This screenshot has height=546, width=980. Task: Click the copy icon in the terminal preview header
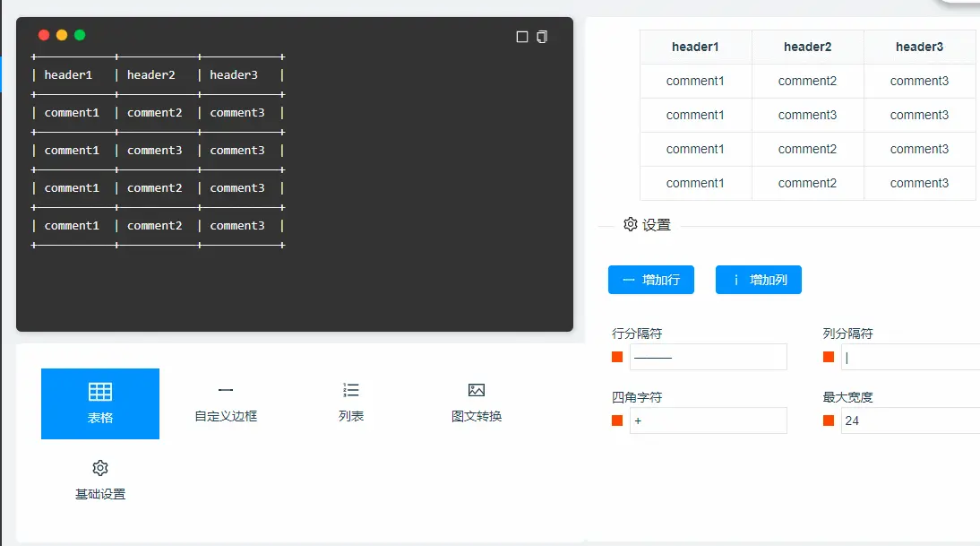pos(542,37)
